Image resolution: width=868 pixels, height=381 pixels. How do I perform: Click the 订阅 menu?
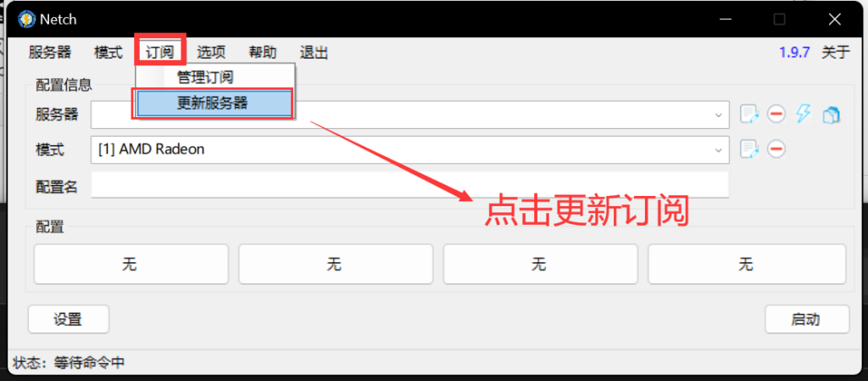click(160, 53)
